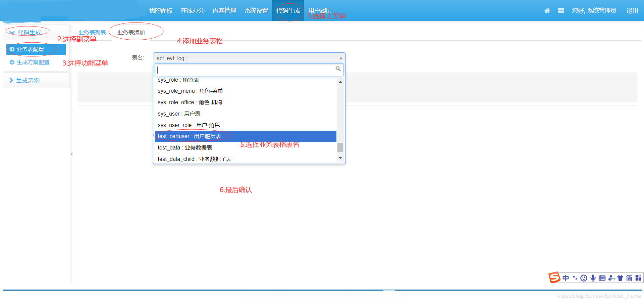Open 内容管理 in the top menu
The image size is (644, 302).
pyautogui.click(x=224, y=11)
